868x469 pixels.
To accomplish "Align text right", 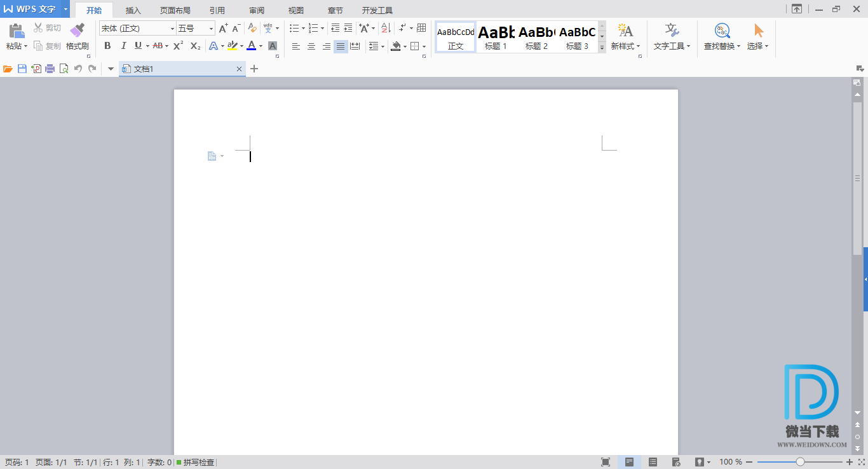I will [327, 46].
